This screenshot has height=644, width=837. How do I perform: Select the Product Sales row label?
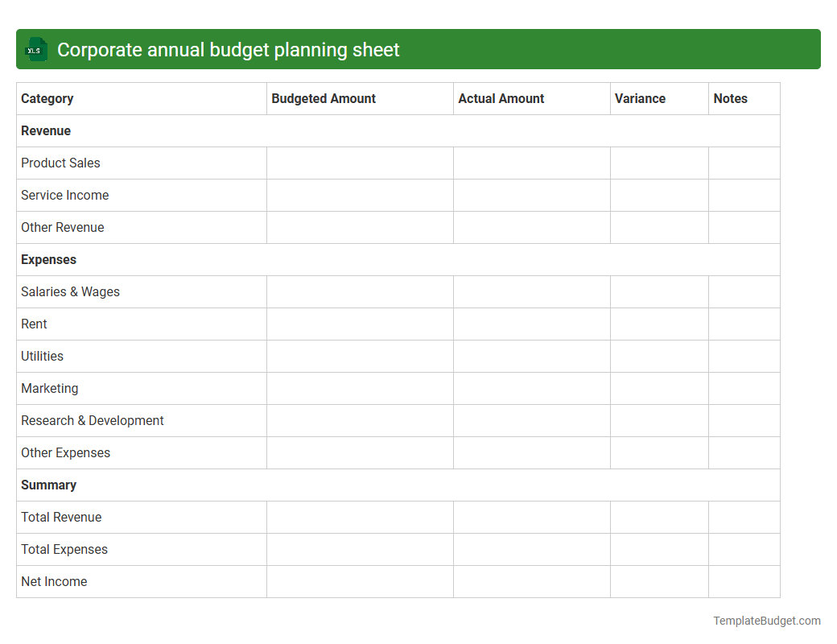tap(60, 163)
